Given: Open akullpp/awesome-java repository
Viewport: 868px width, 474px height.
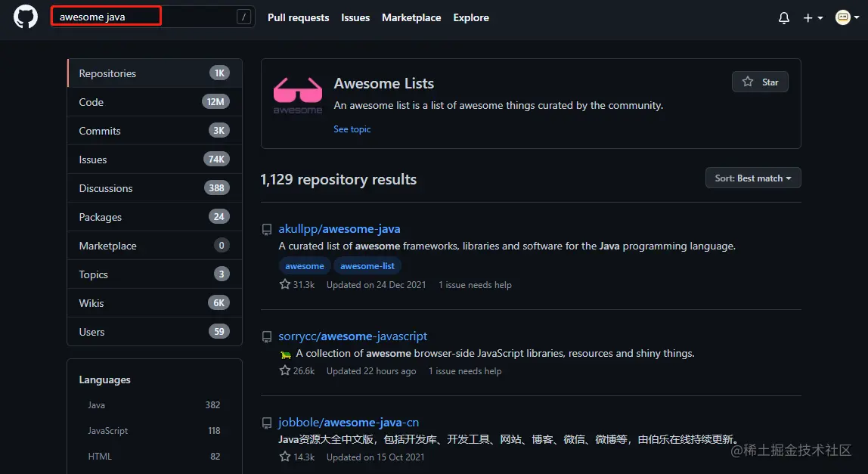Looking at the screenshot, I should click(339, 229).
